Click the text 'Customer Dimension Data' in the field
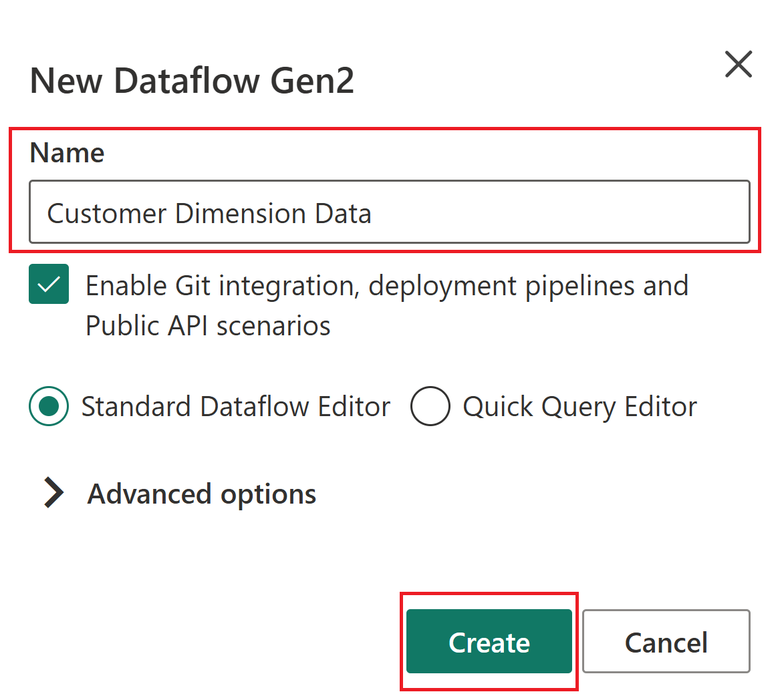Screen dimensions: 780x700 tap(209, 214)
